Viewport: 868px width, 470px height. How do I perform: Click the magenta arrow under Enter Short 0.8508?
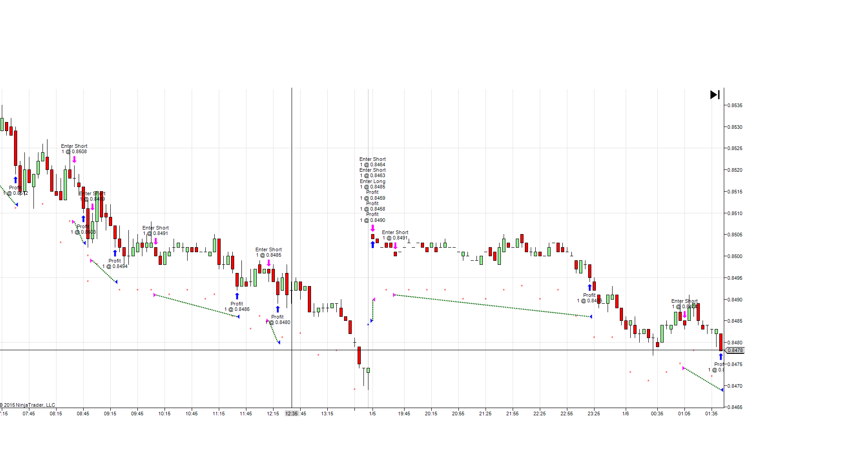(x=74, y=160)
